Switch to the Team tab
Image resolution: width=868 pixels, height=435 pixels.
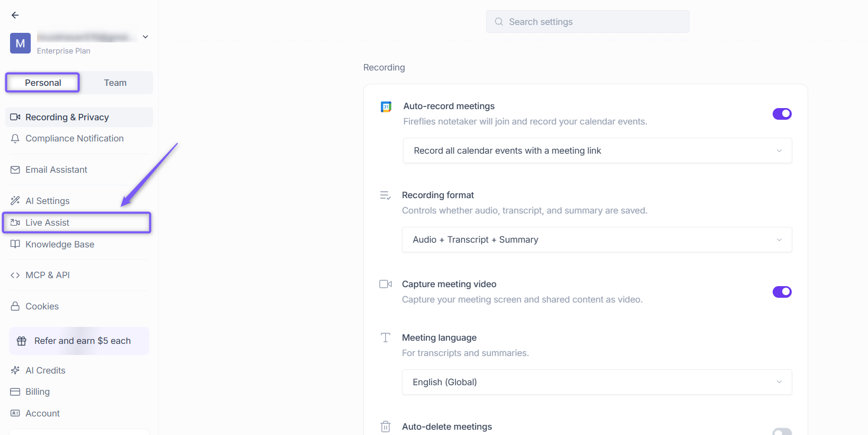click(115, 83)
